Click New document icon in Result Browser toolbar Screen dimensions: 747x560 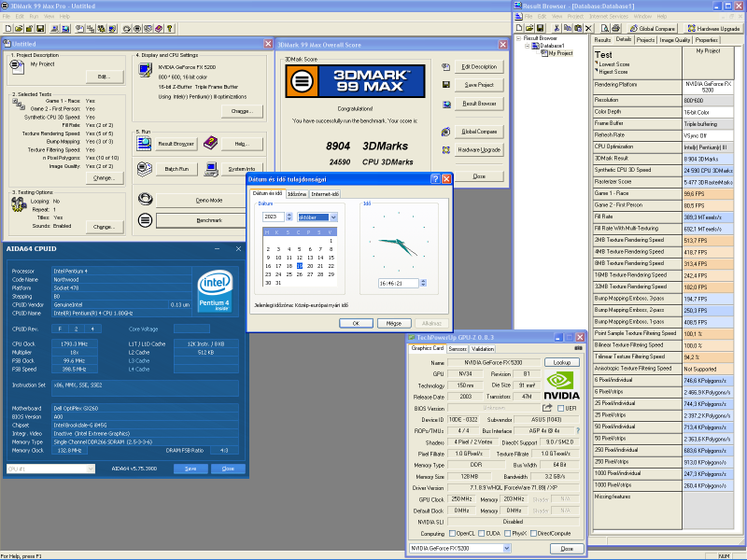point(519,29)
